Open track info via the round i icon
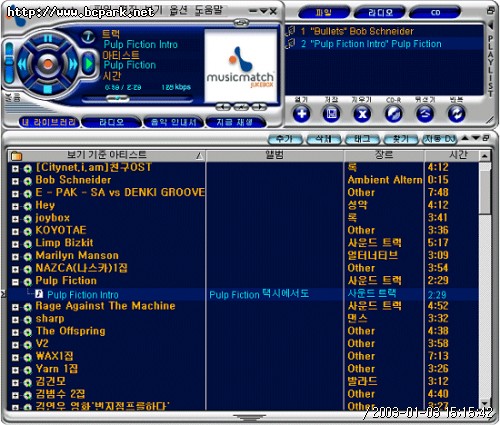This screenshot has width=500, height=425. [x=88, y=36]
